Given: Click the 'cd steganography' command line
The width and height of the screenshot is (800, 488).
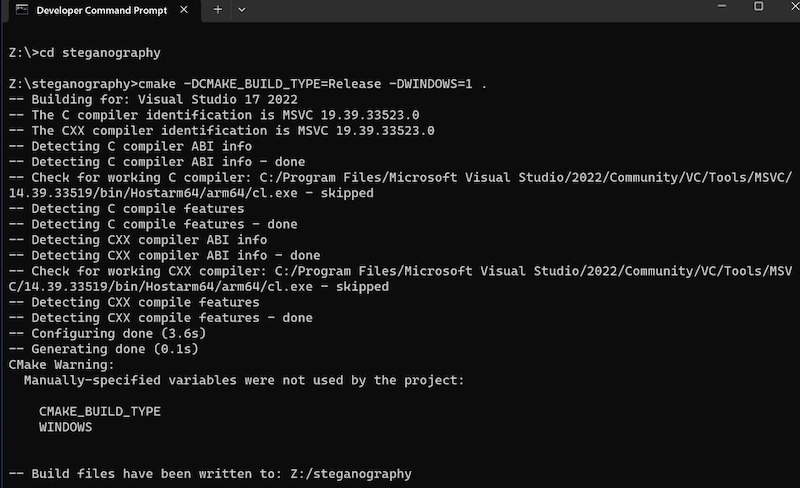Looking at the screenshot, I should tap(85, 53).
